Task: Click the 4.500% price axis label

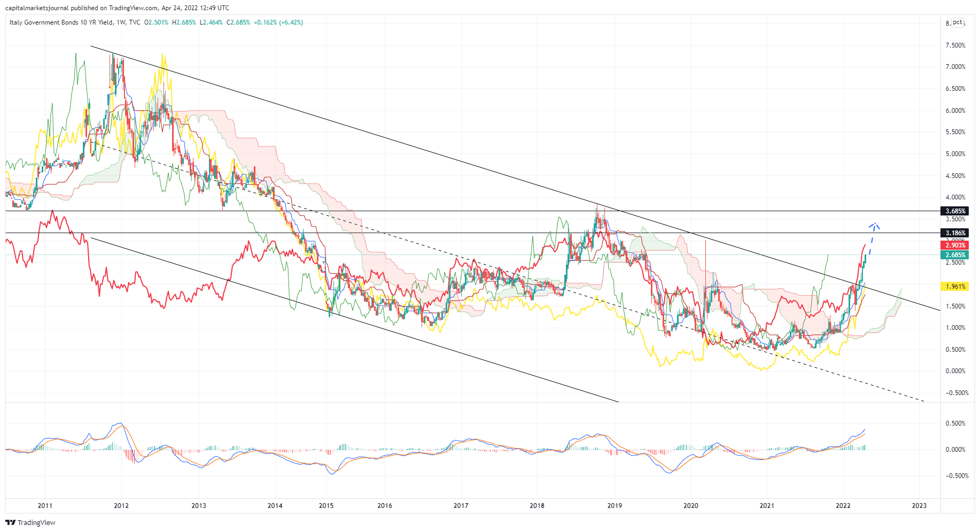Action: pos(955,176)
